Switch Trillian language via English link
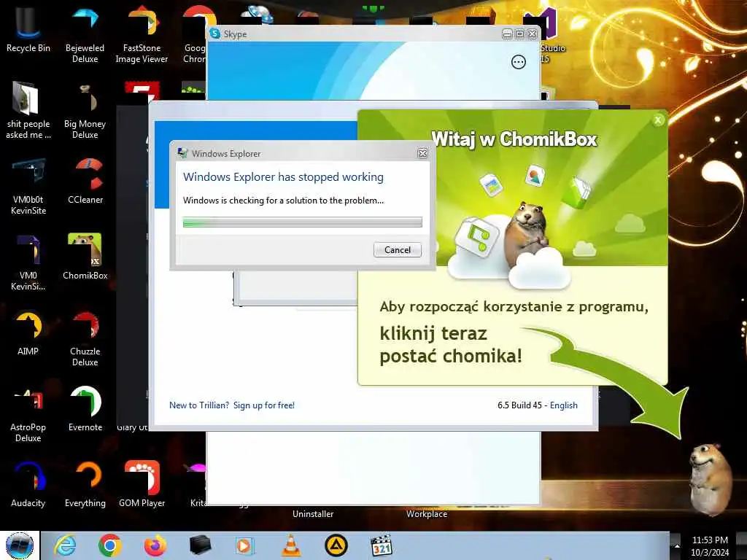 click(x=564, y=405)
